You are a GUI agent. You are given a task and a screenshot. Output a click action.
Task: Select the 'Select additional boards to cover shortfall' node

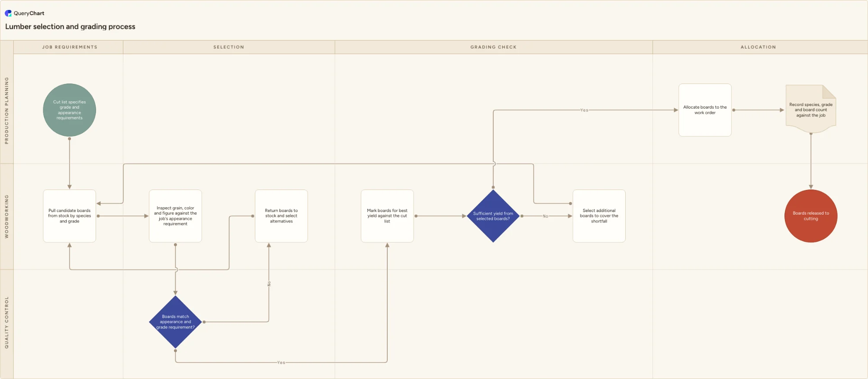[x=599, y=216]
